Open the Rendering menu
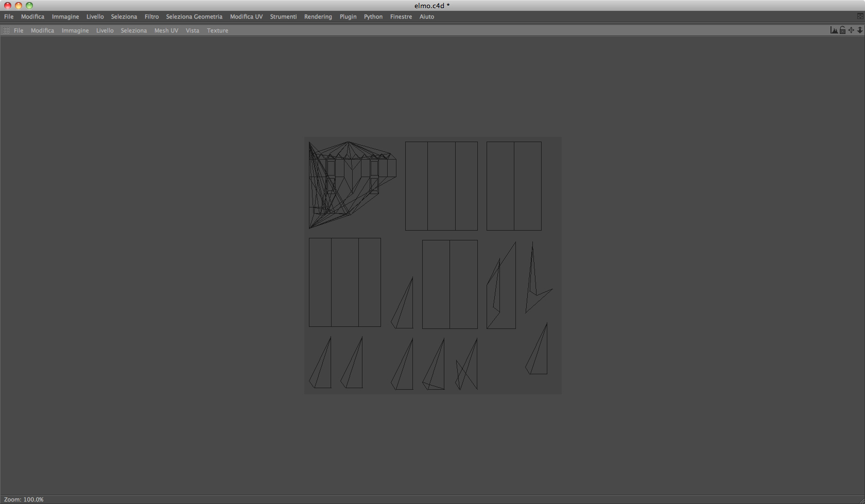 [318, 16]
